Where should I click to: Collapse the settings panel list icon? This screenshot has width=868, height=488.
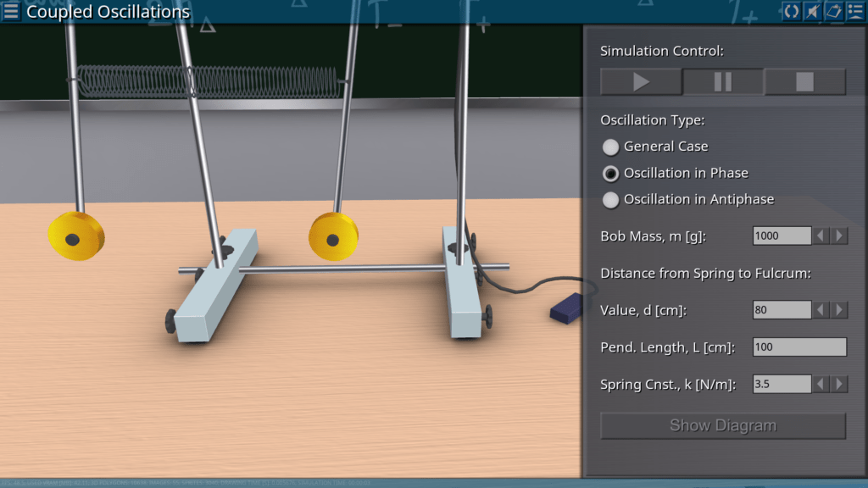(x=854, y=11)
